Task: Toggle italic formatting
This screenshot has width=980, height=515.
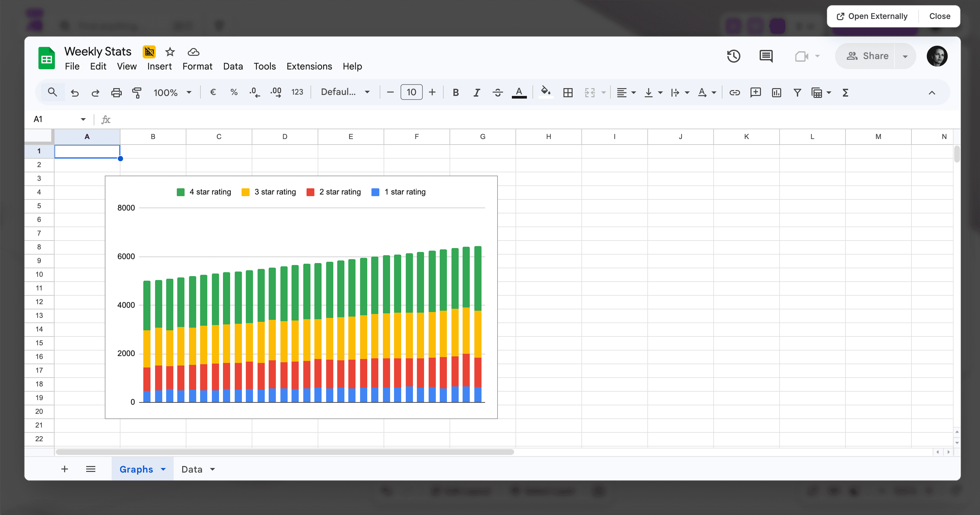Action: pyautogui.click(x=476, y=92)
